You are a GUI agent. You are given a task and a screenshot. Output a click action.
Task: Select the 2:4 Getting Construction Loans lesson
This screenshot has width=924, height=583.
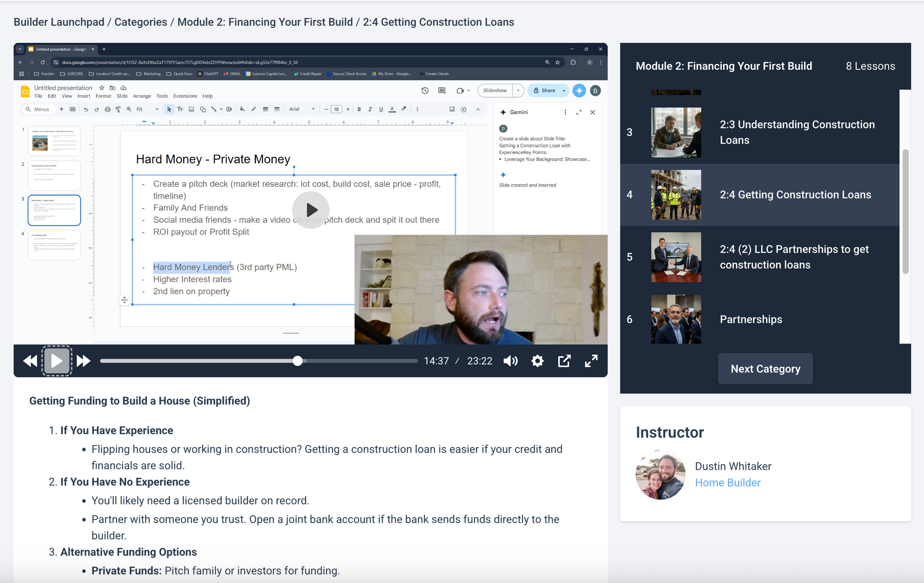click(x=795, y=195)
